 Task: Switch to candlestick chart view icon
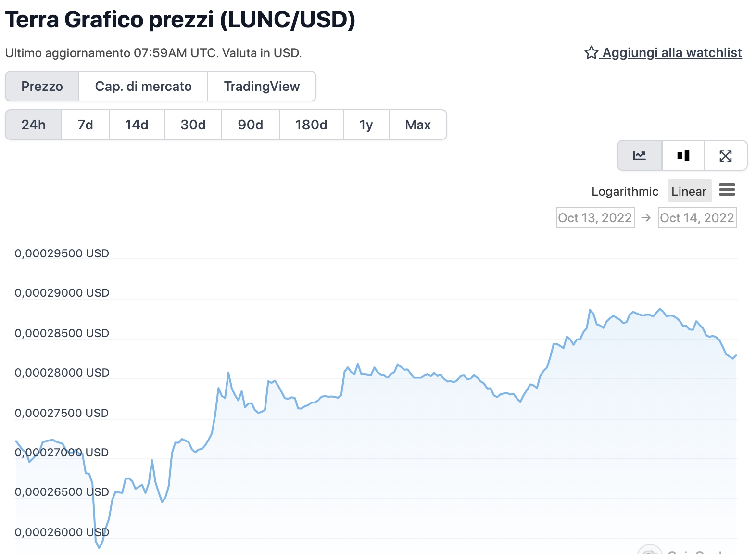tap(683, 155)
